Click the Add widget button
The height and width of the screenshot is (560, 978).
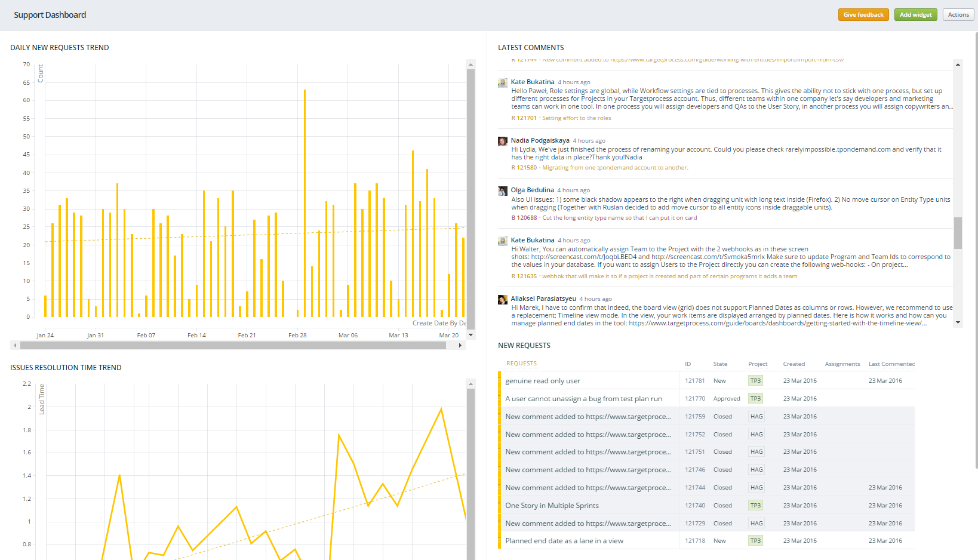915,15
